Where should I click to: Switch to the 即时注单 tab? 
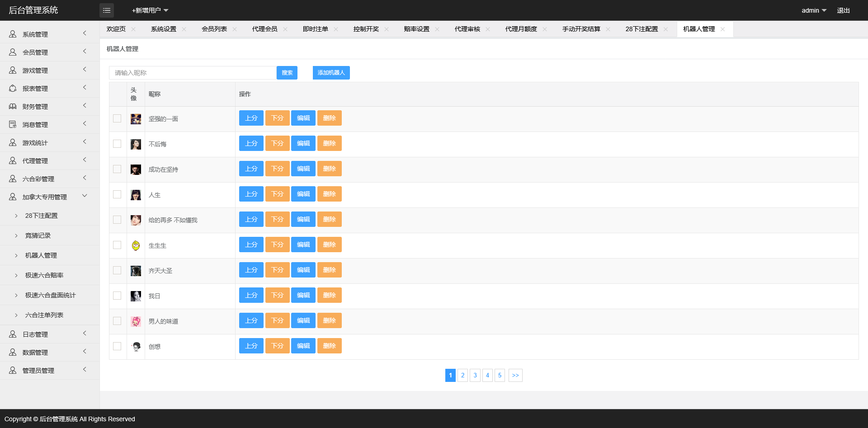[x=316, y=29]
